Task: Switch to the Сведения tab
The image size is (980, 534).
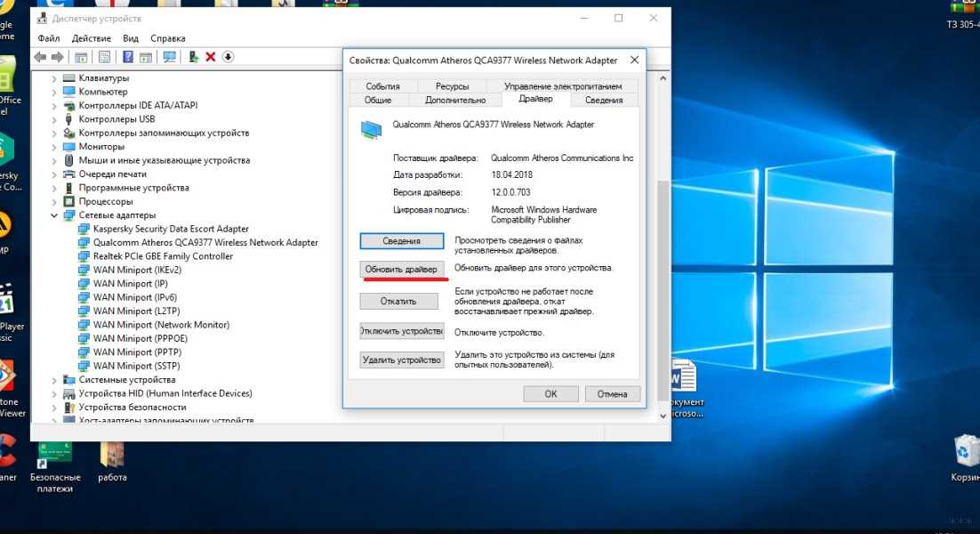Action: 604,100
